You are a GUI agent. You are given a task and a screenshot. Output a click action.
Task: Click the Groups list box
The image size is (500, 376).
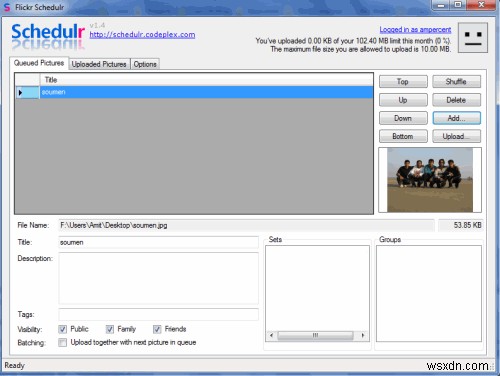429,294
